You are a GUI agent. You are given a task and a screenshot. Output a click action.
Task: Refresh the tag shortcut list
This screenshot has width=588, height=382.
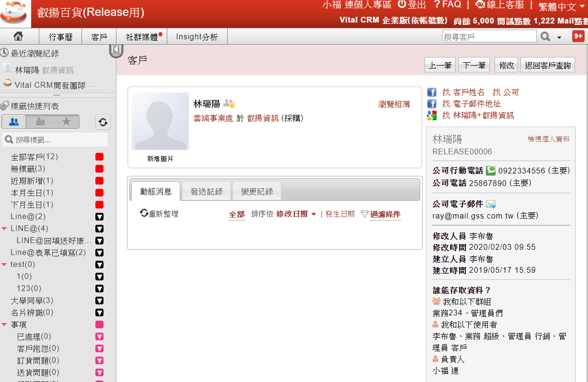(x=103, y=122)
